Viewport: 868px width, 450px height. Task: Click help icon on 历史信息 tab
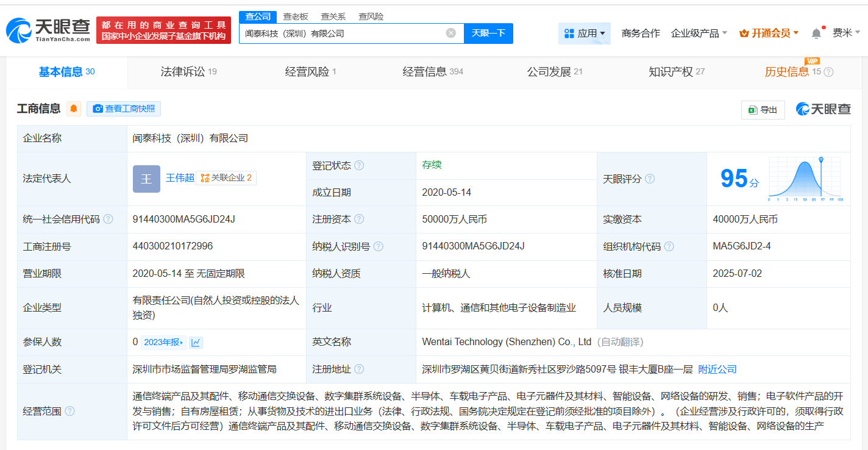[x=828, y=72]
